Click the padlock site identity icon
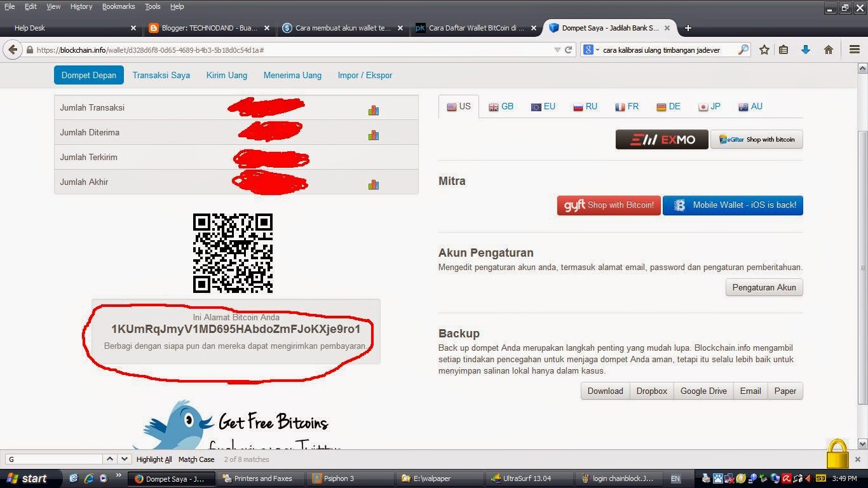This screenshot has height=488, width=868. (29, 50)
